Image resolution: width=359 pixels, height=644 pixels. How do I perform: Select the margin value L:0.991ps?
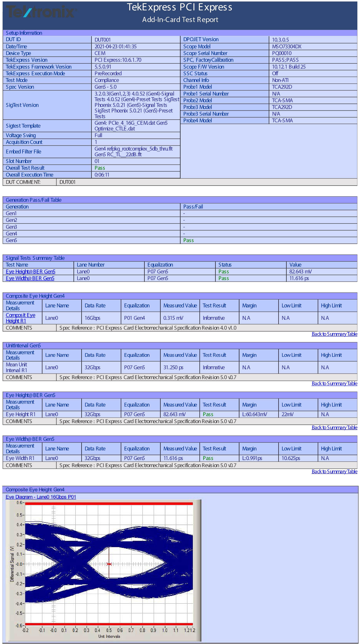pyautogui.click(x=252, y=458)
